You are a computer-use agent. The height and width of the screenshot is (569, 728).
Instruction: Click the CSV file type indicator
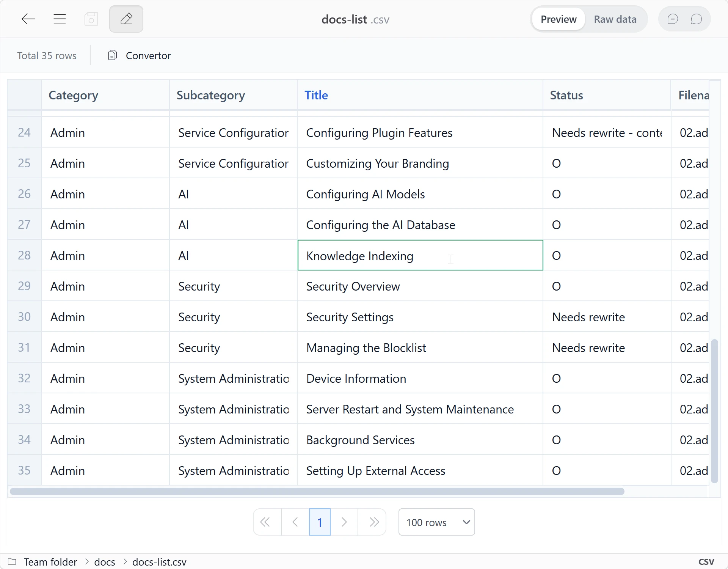(x=706, y=561)
